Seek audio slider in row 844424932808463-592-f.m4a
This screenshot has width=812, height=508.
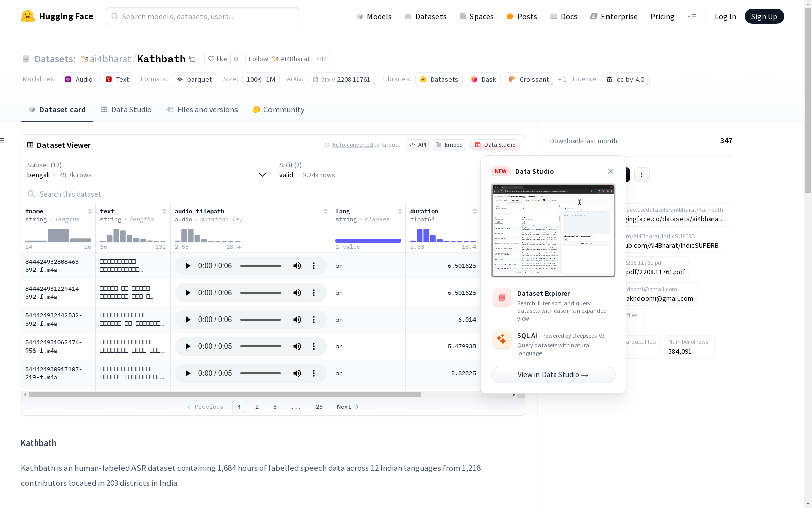click(x=260, y=266)
